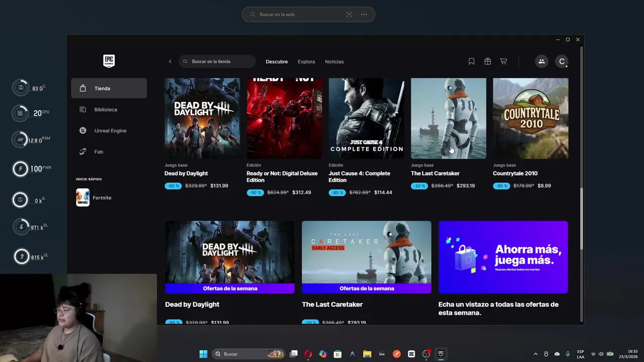Image resolution: width=644 pixels, height=362 pixels.
Task: Click ESP LAA language indicator
Action: [581, 354]
